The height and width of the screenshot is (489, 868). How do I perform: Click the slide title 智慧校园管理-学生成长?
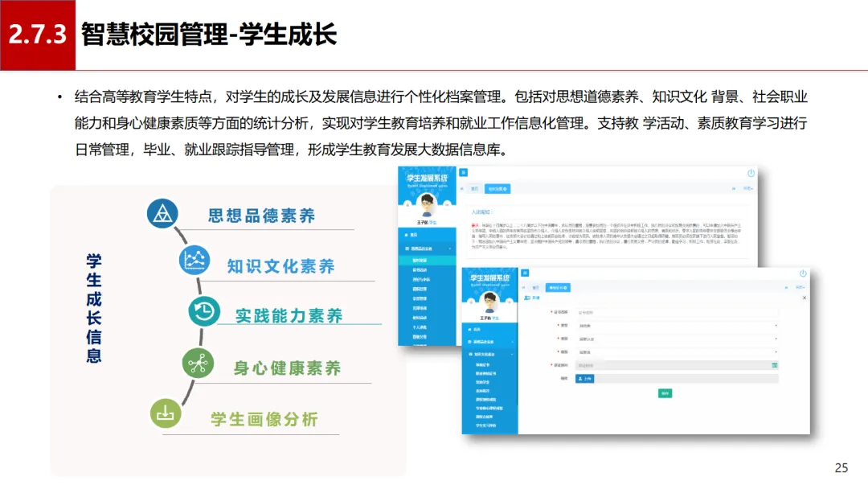point(209,35)
